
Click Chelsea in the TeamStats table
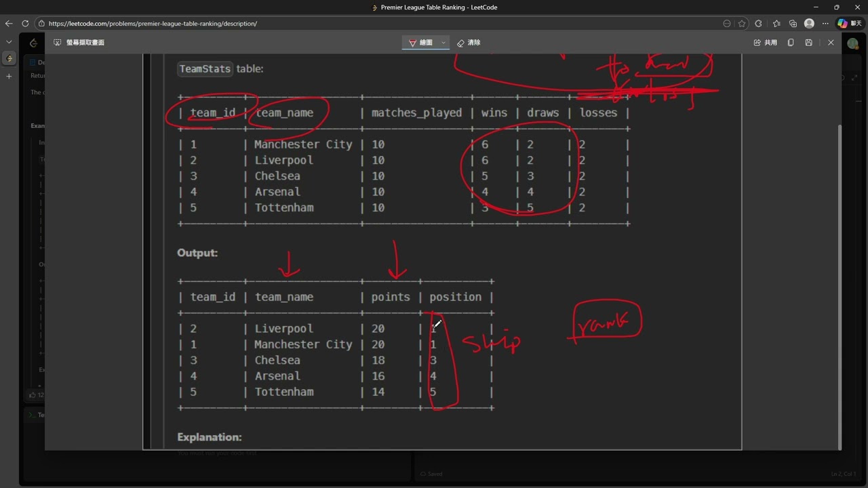point(277,176)
